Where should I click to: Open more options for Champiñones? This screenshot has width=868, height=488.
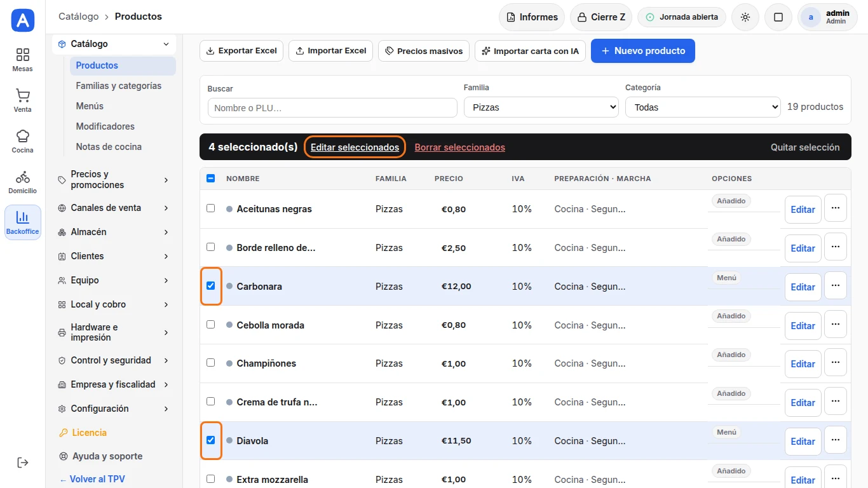click(836, 362)
